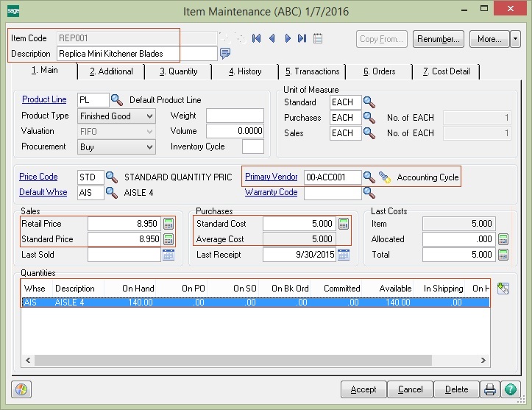Screen dimensions: 532x410
Task: Open calculator for Retail Price
Action: pos(169,224)
